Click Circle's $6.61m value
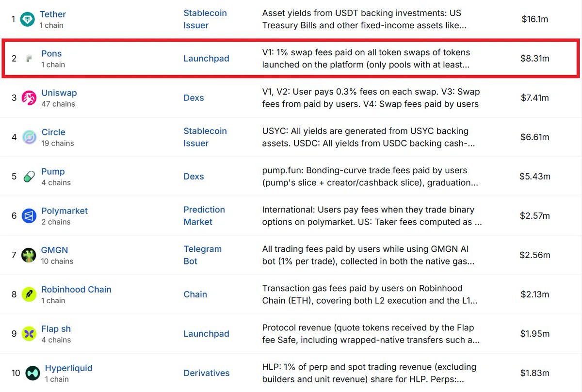582x392 pixels. coord(535,137)
